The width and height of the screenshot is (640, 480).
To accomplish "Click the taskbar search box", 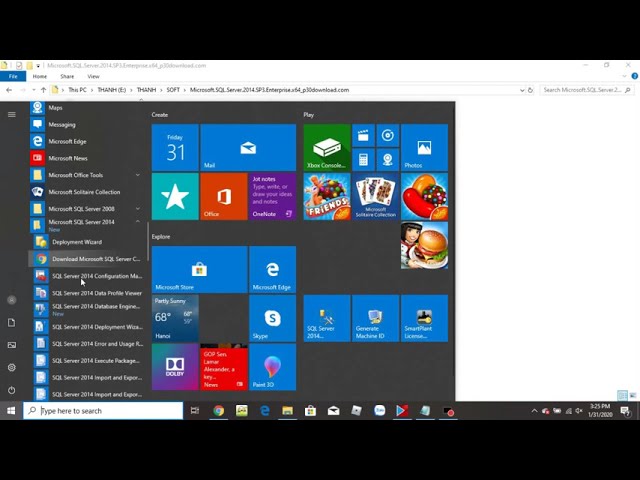I will click(103, 411).
